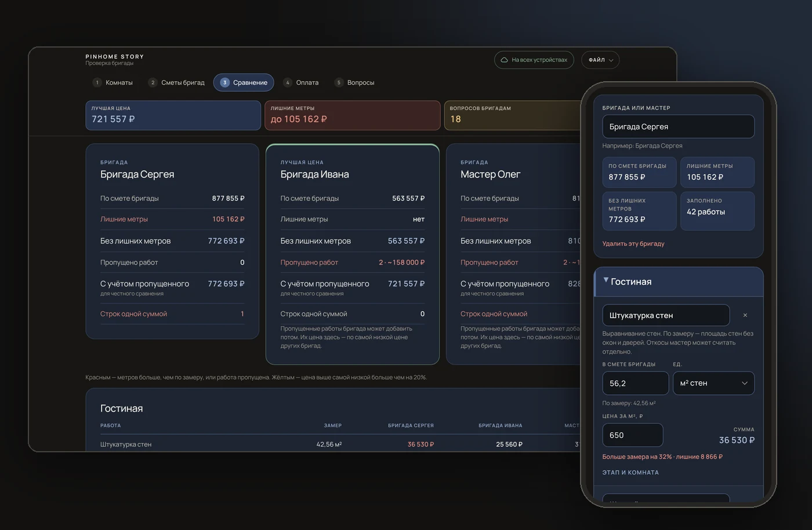The image size is (812, 530).
Task: Click "Пропущено работ" label in Ivan's card
Action: coord(309,262)
